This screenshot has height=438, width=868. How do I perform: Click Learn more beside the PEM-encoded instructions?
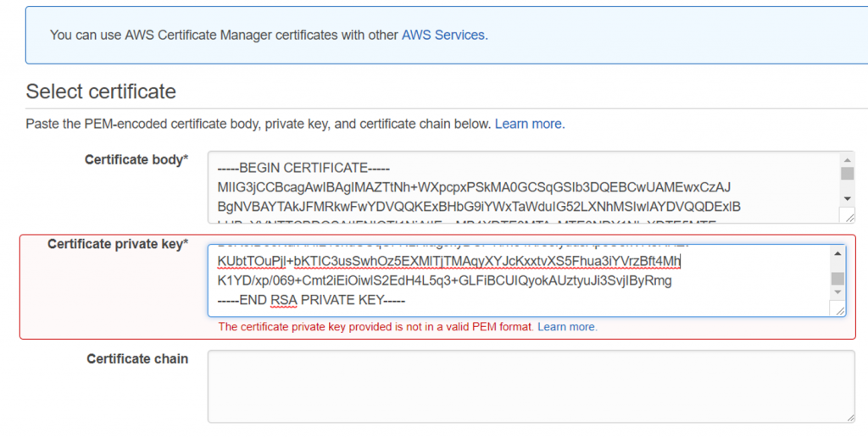pos(529,124)
